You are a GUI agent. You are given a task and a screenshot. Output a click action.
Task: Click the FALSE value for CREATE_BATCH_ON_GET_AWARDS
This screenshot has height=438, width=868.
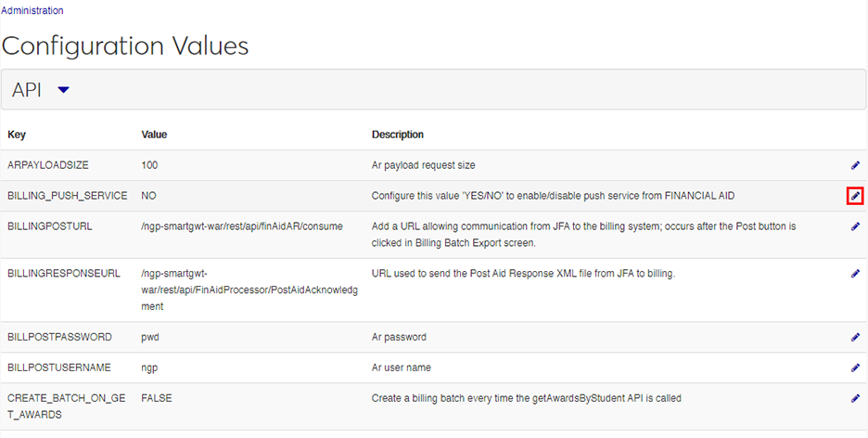(157, 398)
